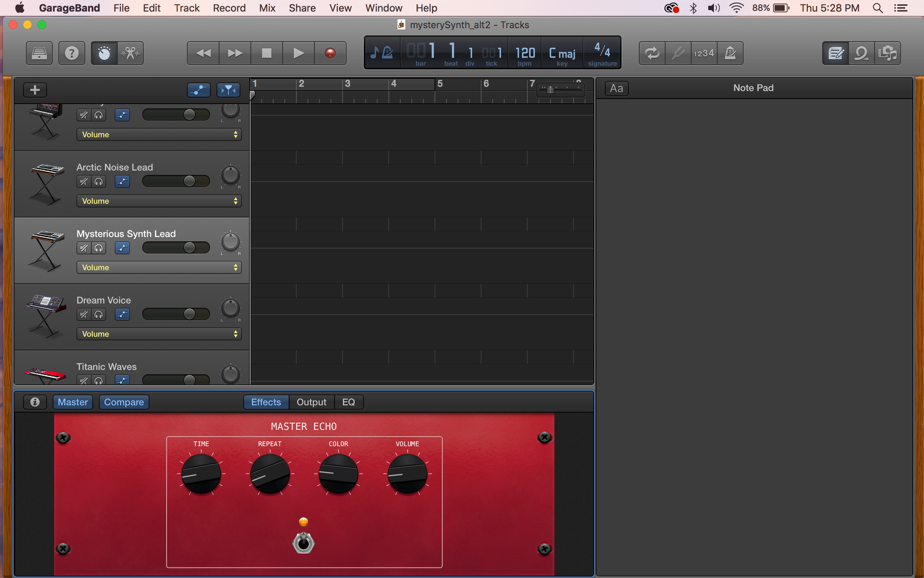
Task: Enable the Count-in 1234 button
Action: tap(704, 53)
